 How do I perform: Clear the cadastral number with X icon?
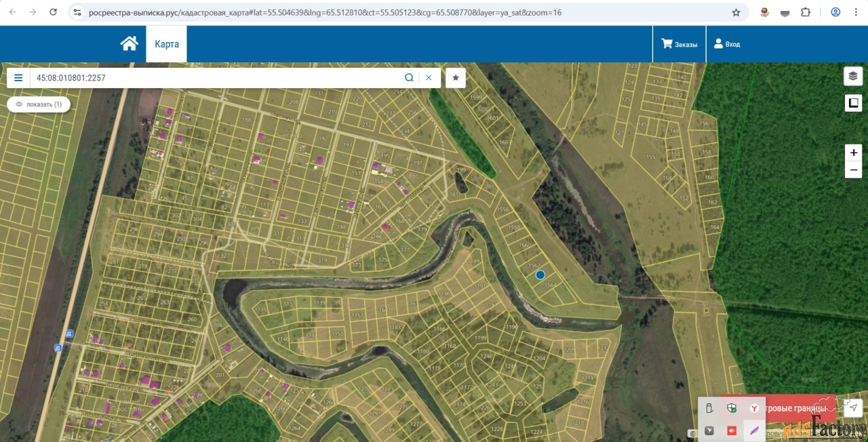point(429,78)
